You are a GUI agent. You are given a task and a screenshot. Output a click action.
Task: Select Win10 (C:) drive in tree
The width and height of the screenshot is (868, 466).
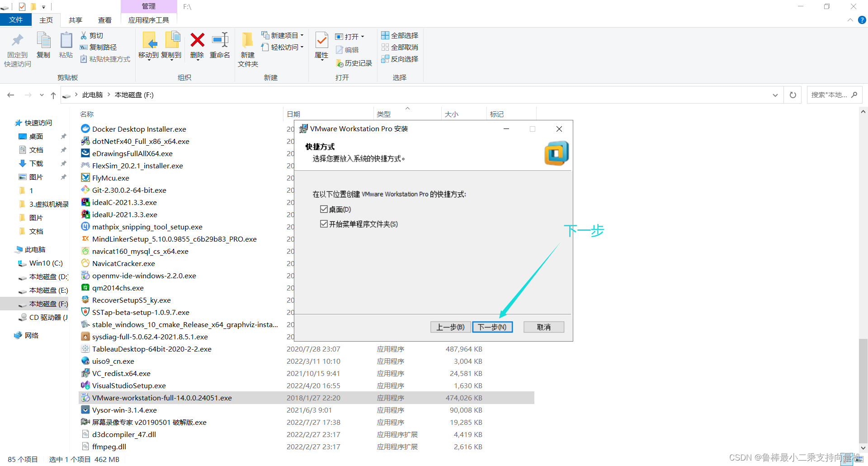click(46, 263)
